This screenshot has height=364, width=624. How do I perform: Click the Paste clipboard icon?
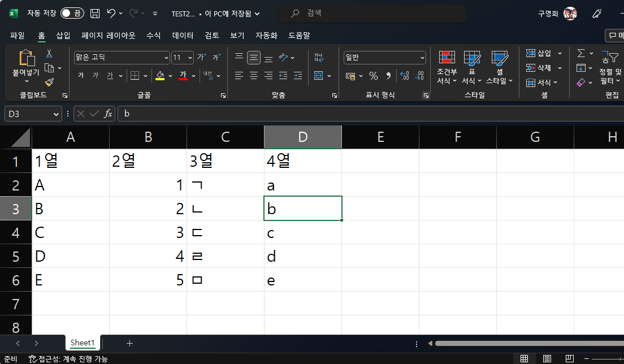tap(27, 58)
